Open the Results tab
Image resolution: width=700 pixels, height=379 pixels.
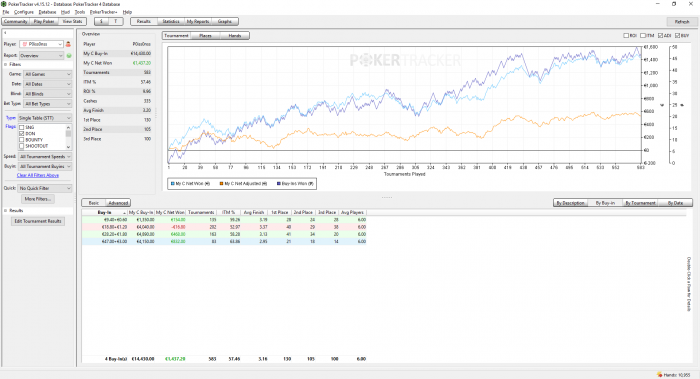pos(144,21)
